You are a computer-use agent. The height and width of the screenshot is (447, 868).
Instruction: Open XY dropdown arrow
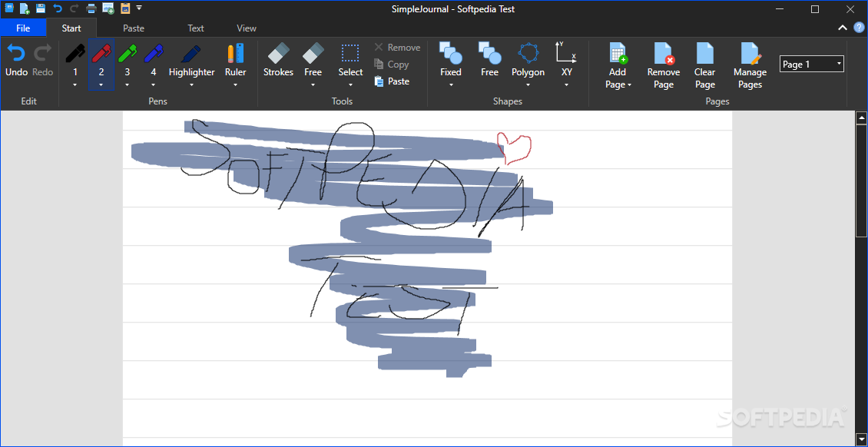coord(566,85)
